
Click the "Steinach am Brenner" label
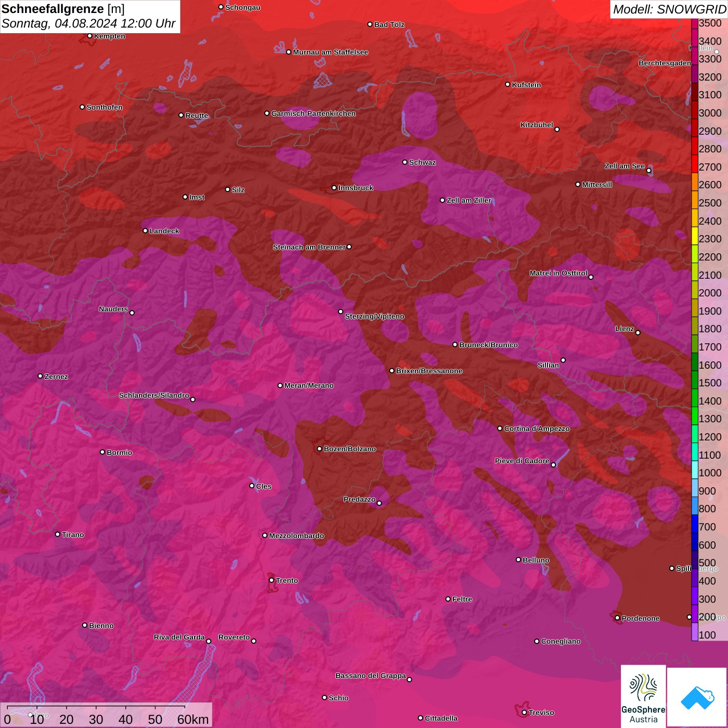click(309, 247)
